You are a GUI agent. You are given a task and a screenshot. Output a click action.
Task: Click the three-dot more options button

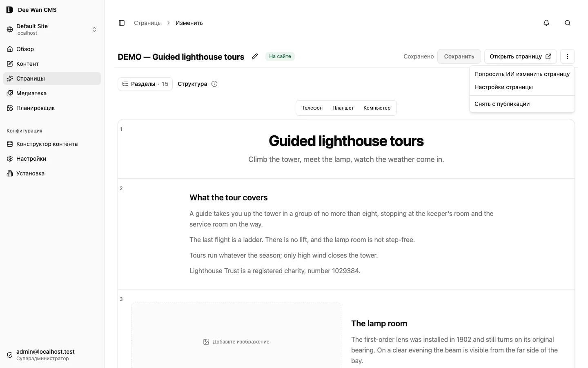[x=568, y=56]
